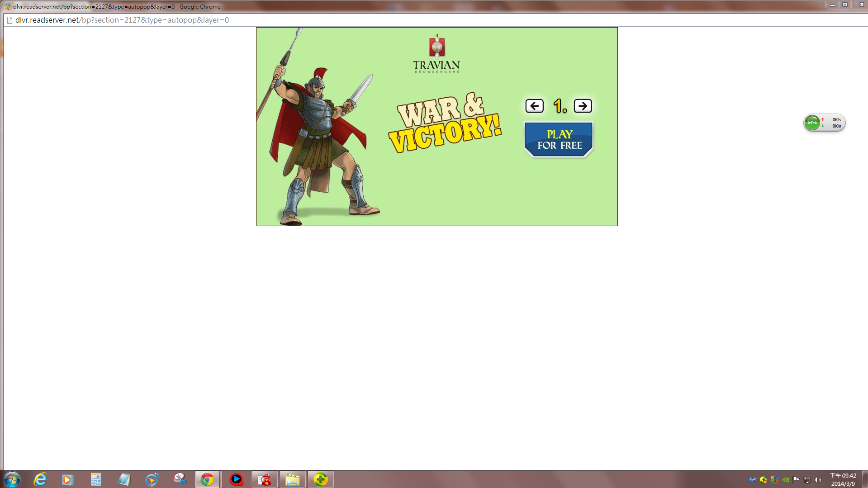Click the NVIDIA tray icon

[x=785, y=480]
